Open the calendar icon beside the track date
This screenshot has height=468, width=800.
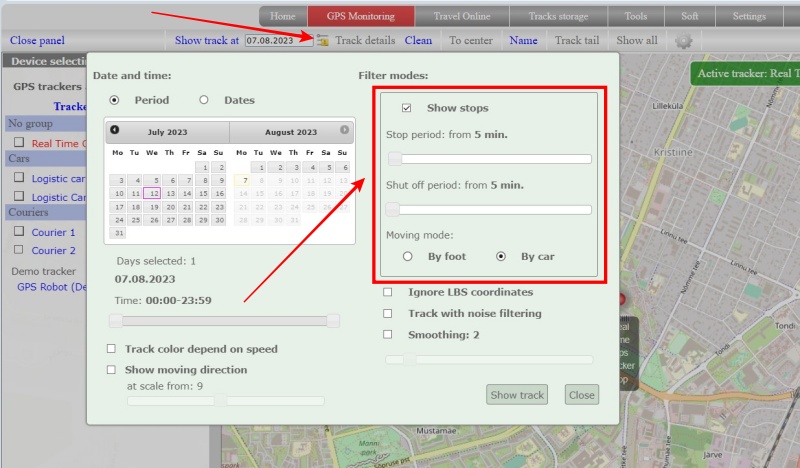322,41
